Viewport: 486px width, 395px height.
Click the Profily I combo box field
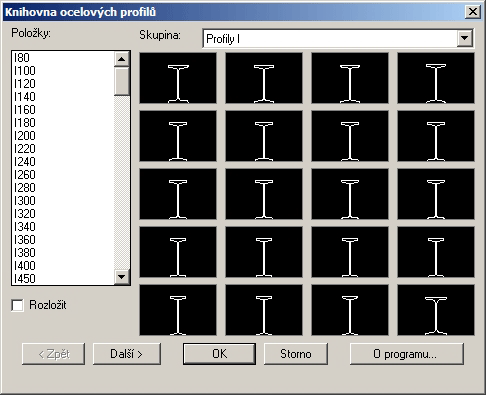(338, 38)
